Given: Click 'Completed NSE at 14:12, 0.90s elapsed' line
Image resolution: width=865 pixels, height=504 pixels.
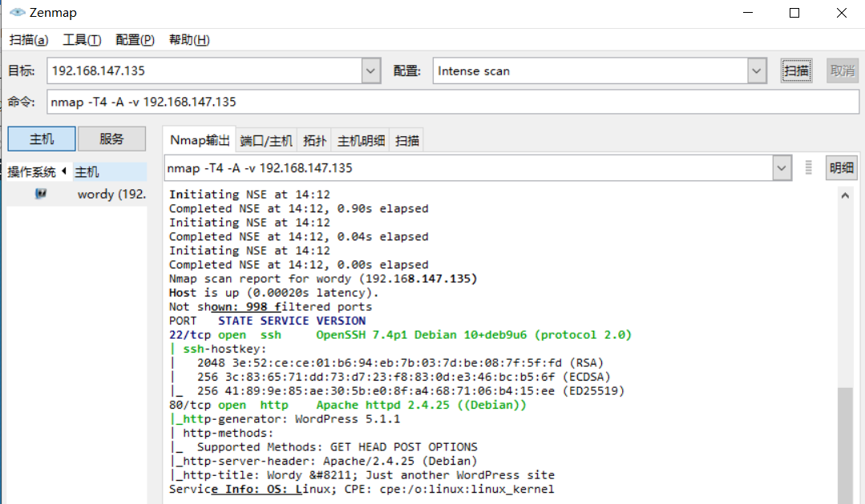Looking at the screenshot, I should coord(298,208).
